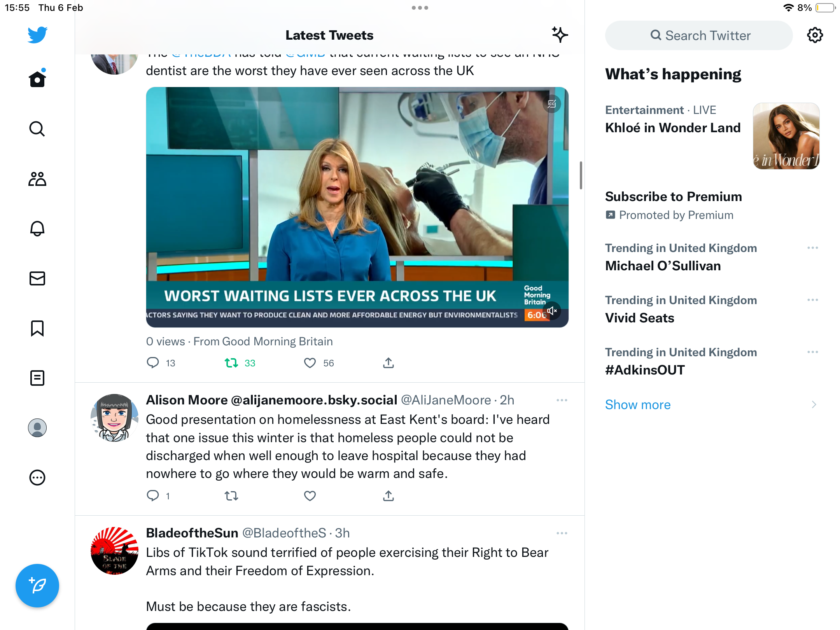The image size is (840, 630).
Task: Reply to Alison Moore's homelessness tweet
Action: pos(153,496)
